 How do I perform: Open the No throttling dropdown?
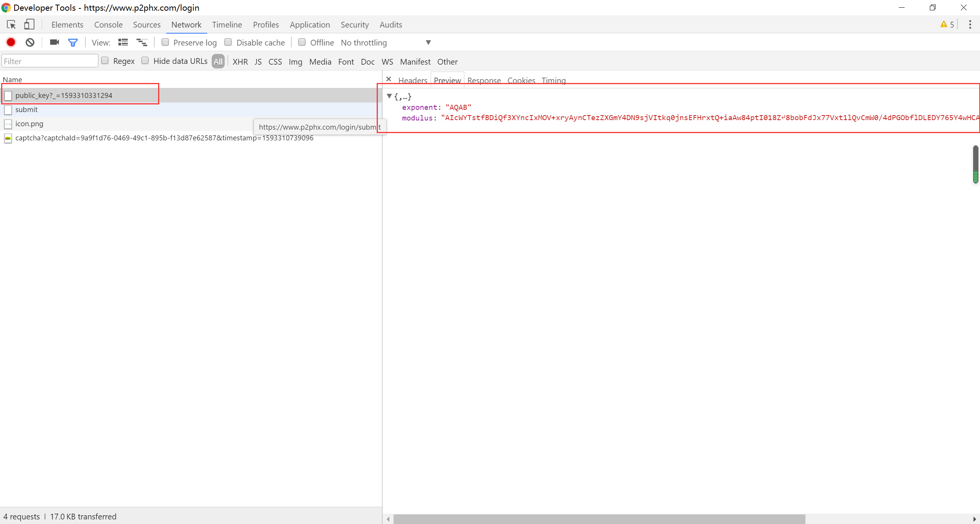[386, 42]
